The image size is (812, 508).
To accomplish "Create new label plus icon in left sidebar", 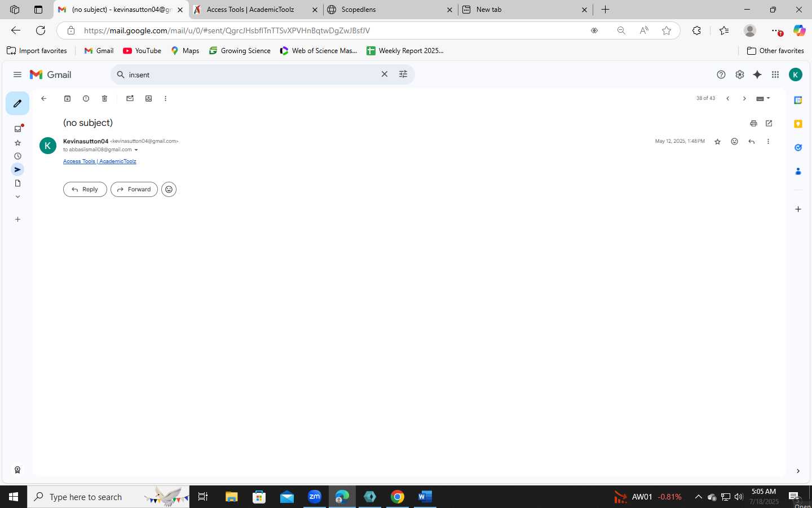I will [17, 219].
